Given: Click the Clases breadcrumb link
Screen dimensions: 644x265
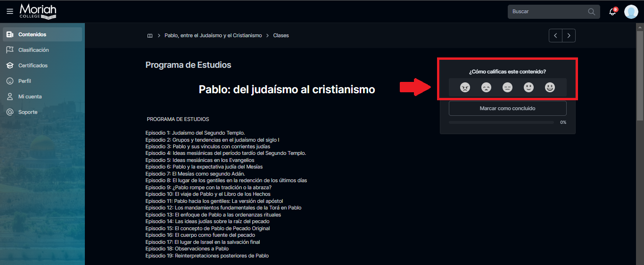Looking at the screenshot, I should [281, 36].
